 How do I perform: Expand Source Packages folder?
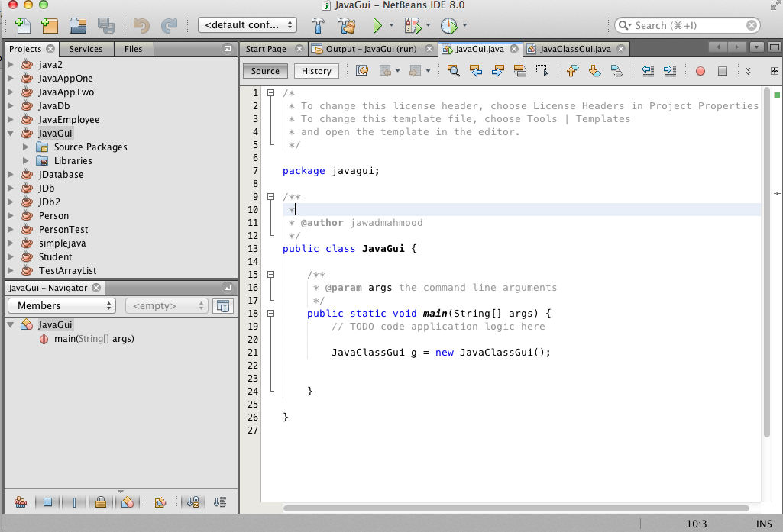point(25,147)
